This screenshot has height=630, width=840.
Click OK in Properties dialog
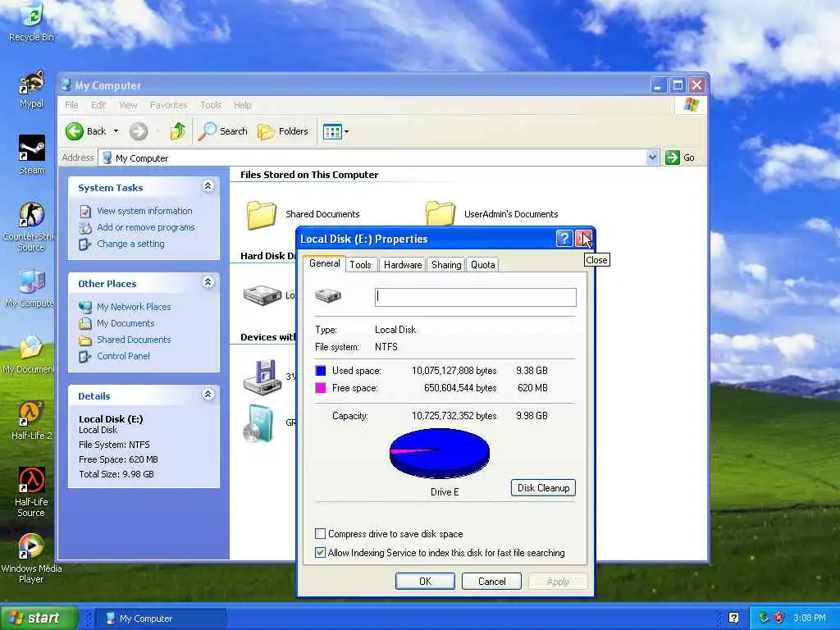tap(426, 582)
